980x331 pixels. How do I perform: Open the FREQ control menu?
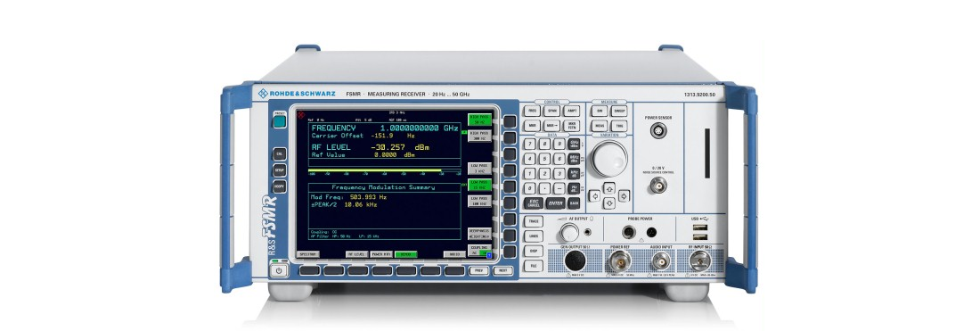tap(532, 111)
